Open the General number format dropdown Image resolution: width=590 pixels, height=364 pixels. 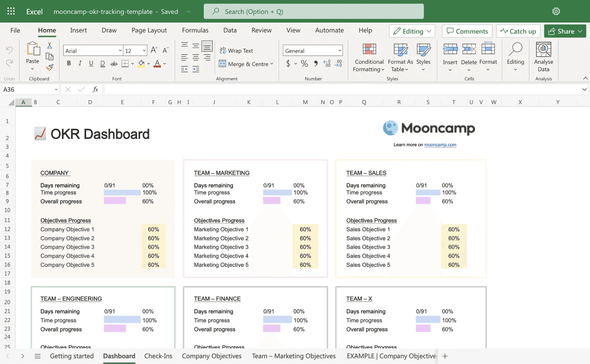[x=312, y=50]
